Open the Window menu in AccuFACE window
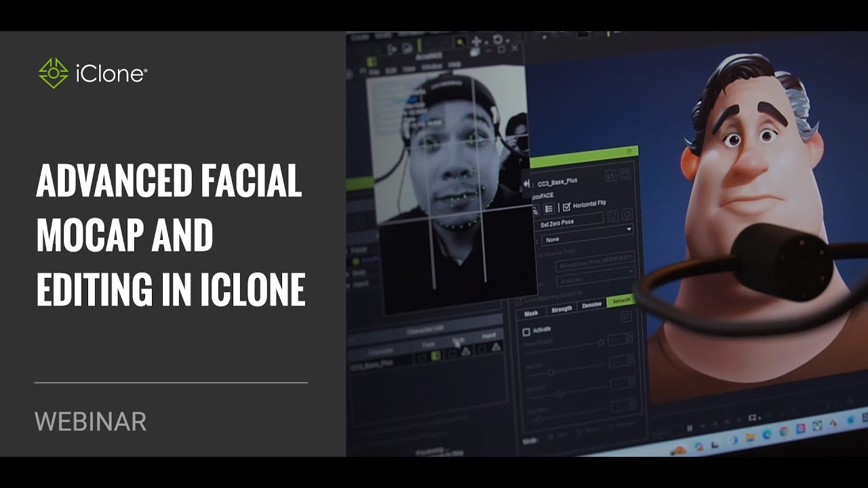This screenshot has height=488, width=868. coord(432,66)
